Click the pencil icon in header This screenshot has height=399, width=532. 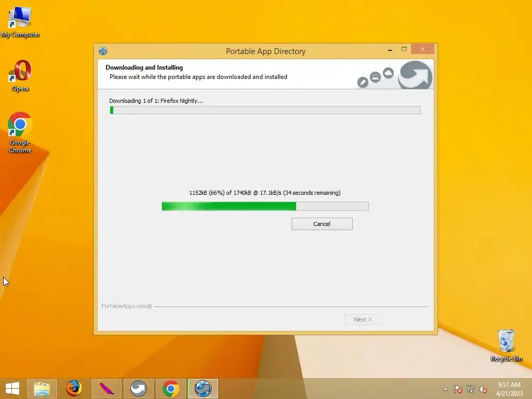pos(363,82)
